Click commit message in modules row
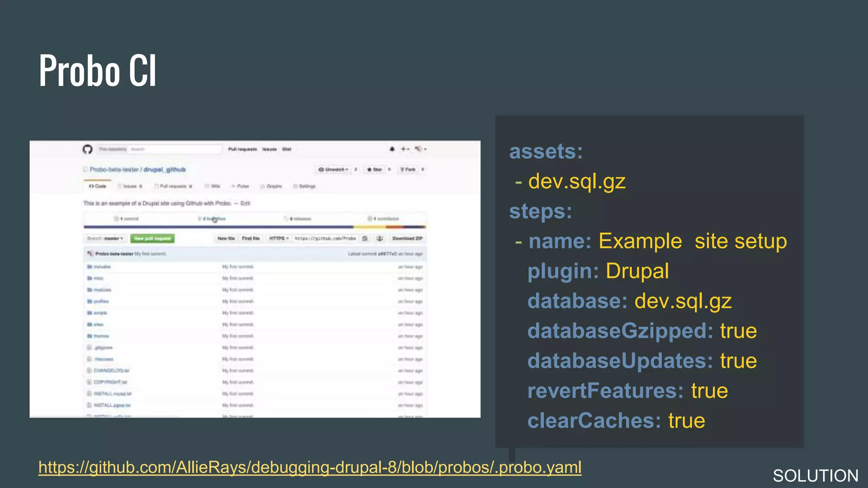Screen dimensions: 868x488 click(x=238, y=290)
